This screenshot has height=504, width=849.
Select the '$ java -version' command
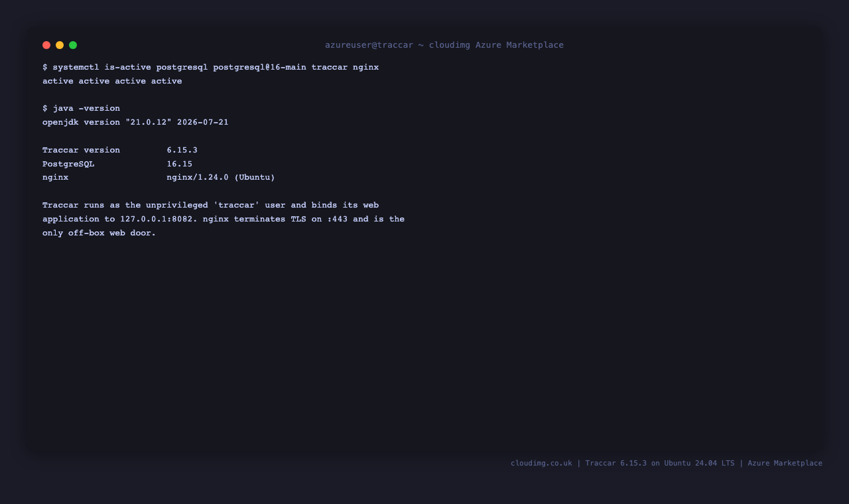[x=82, y=109]
